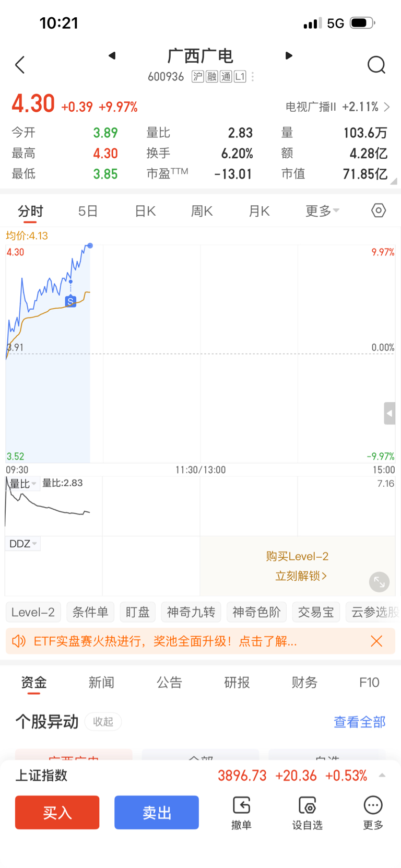This screenshot has width=401, height=868.
Task: Open 查看全部 view all link
Action: point(359,722)
